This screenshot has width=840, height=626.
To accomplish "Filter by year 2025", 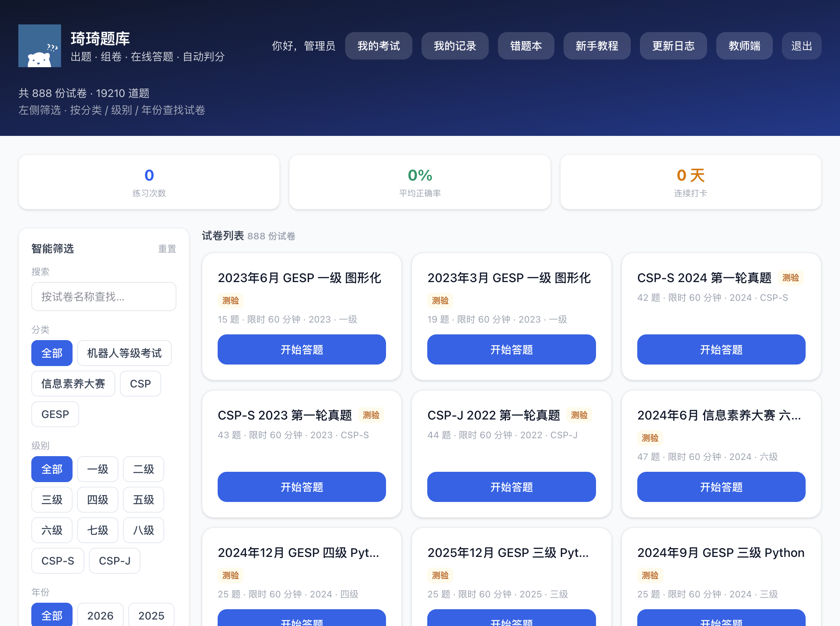I will point(151,615).
